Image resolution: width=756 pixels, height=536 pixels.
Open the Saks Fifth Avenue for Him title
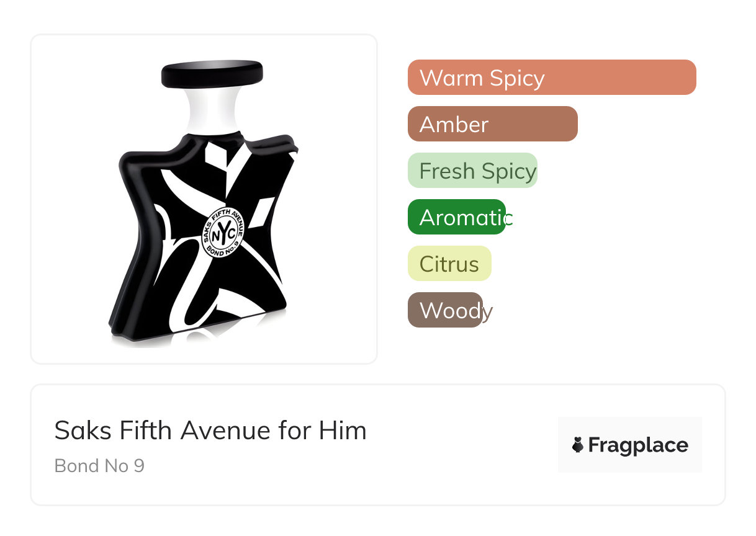click(210, 430)
